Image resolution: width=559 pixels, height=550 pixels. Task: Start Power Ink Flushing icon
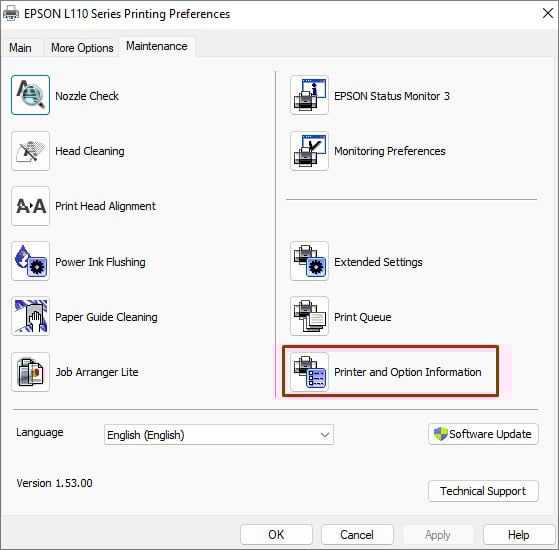click(30, 261)
